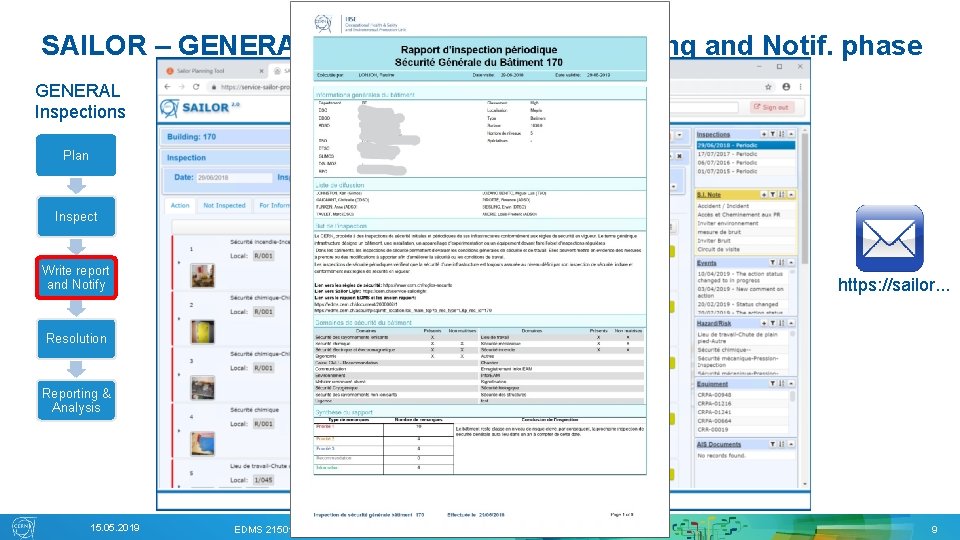The image size is (960, 540).
Task: Click the Plan step button
Action: (x=76, y=156)
